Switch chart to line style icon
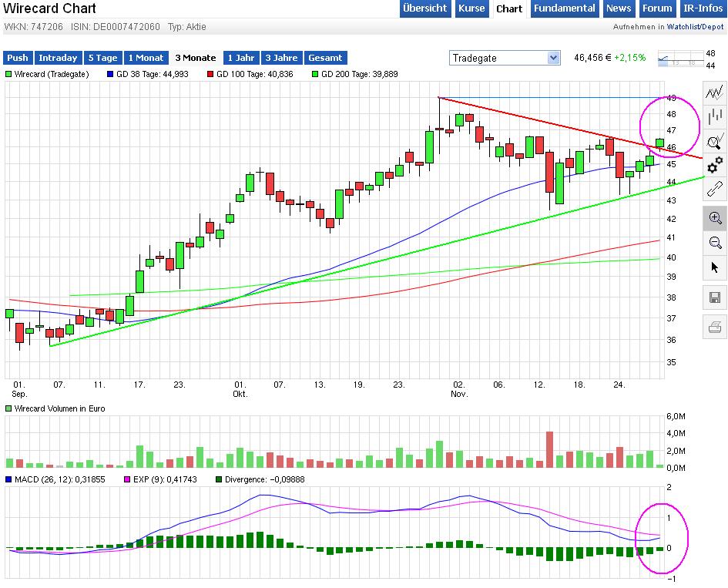The height and width of the screenshot is (588, 728). tap(715, 92)
